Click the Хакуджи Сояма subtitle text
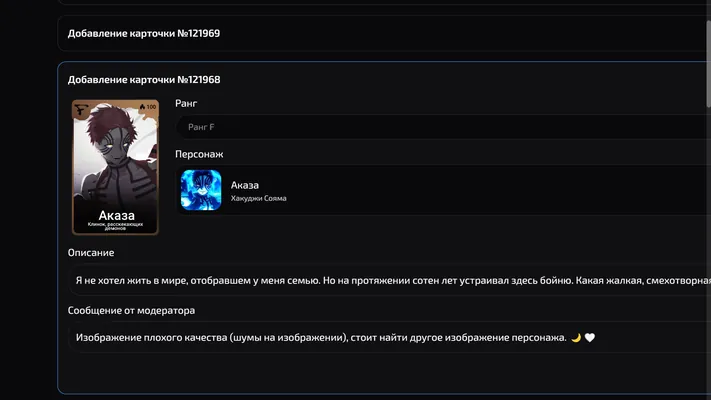The height and width of the screenshot is (400, 711). pos(258,198)
